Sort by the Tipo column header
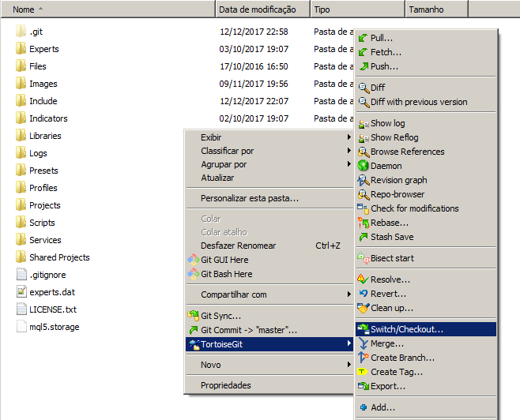 tap(358, 9)
